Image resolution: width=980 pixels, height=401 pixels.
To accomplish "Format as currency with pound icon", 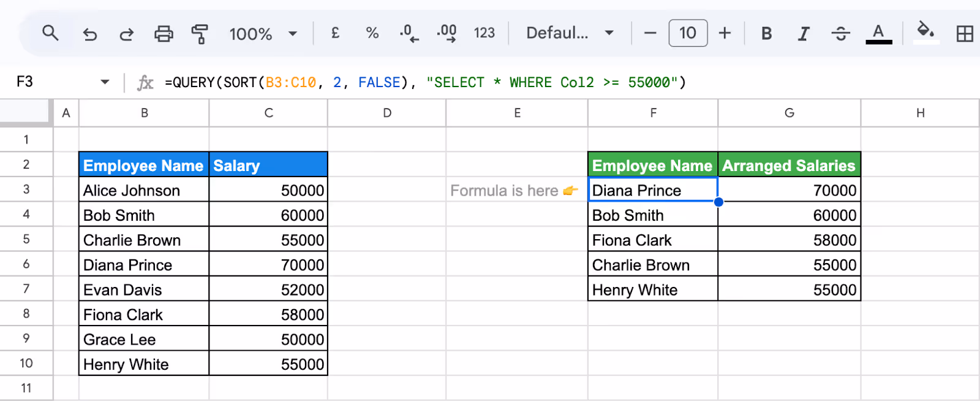I will click(x=335, y=33).
